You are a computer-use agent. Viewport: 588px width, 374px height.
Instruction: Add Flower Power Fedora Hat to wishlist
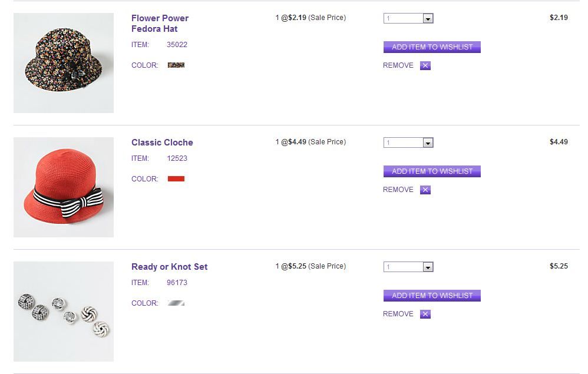point(432,47)
